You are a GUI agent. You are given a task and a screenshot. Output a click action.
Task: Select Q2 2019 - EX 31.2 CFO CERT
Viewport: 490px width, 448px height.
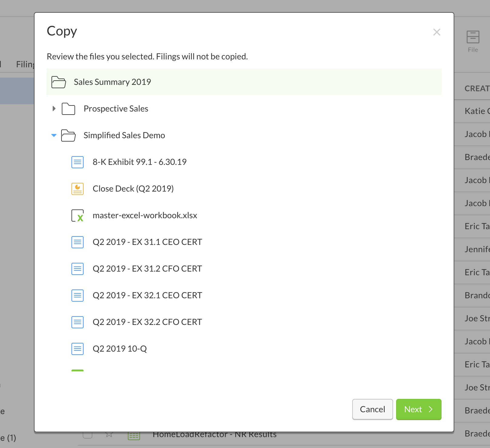click(147, 269)
